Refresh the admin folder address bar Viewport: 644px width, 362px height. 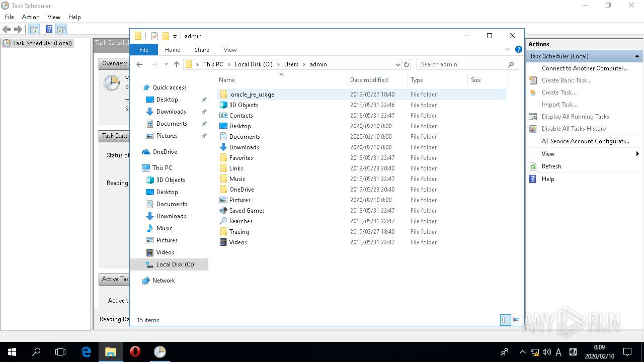coord(407,64)
